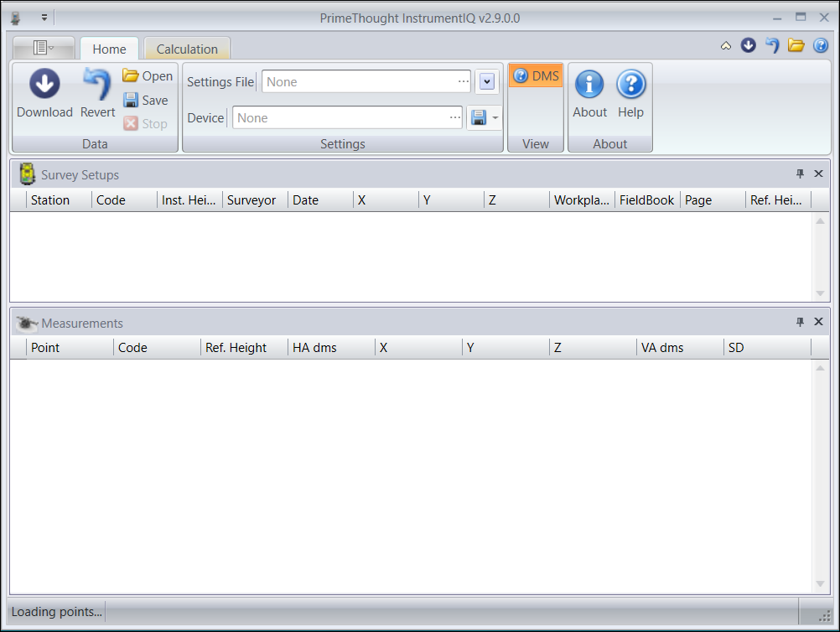This screenshot has width=840, height=632.
Task: Open the About info icon
Action: point(589,84)
